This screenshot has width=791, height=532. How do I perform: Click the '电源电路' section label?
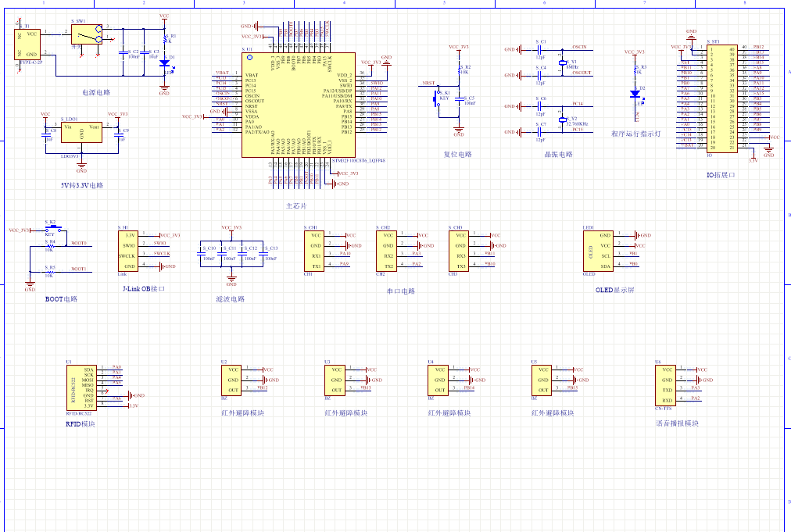click(x=97, y=92)
